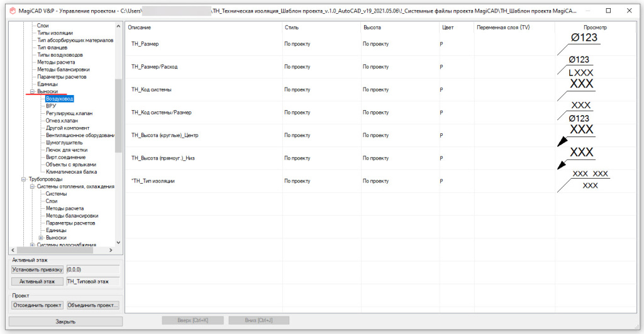Click the preview symbol of ТН_Высота (круглые)_Центр

pos(579,134)
